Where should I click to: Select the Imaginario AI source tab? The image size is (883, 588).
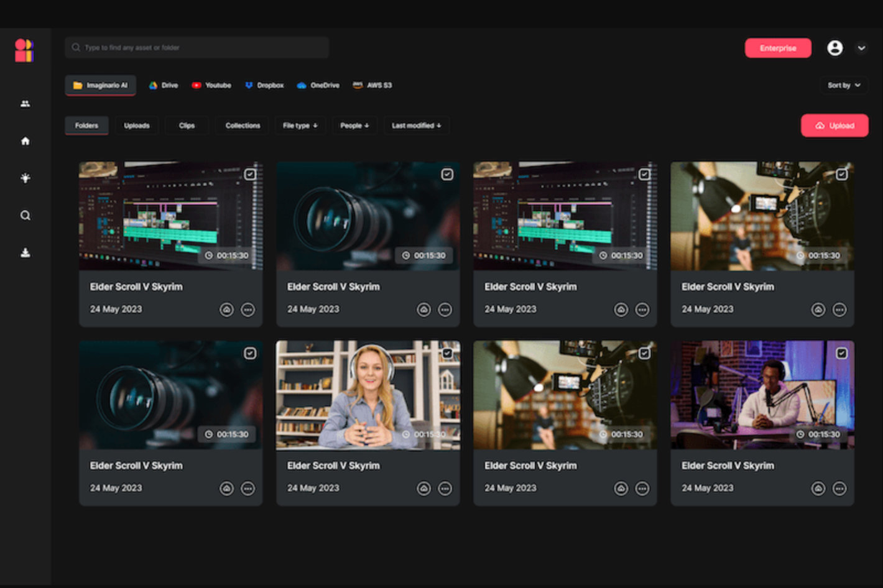(x=100, y=85)
